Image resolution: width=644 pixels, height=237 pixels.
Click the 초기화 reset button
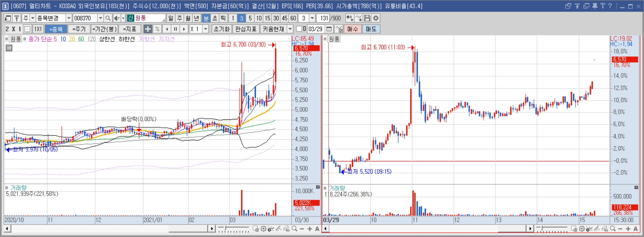tap(221, 29)
